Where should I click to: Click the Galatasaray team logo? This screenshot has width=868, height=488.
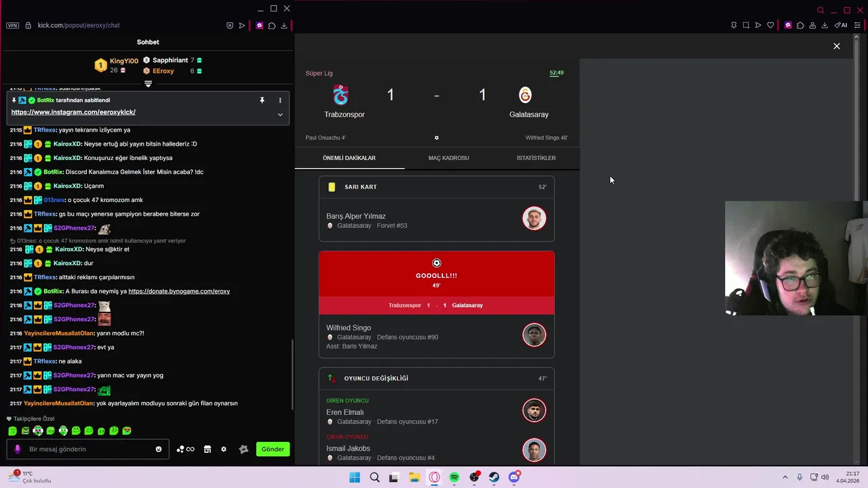pyautogui.click(x=525, y=95)
